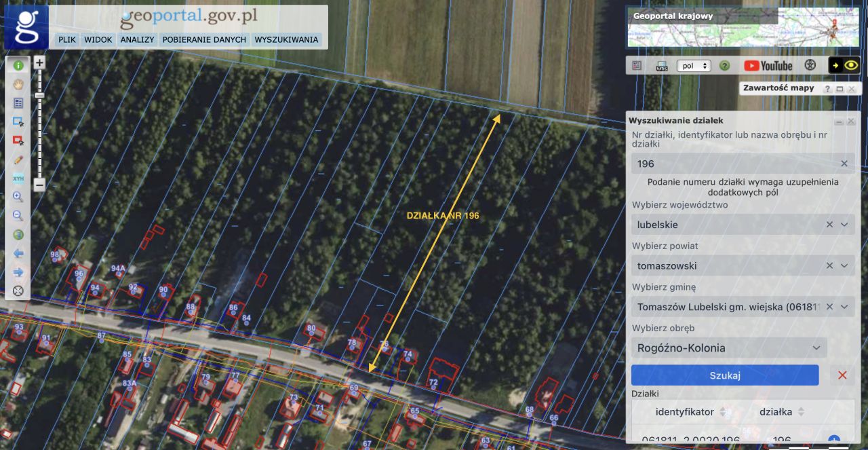Open the green help question icon
Viewport: 868px width, 450px height.
pyautogui.click(x=724, y=66)
